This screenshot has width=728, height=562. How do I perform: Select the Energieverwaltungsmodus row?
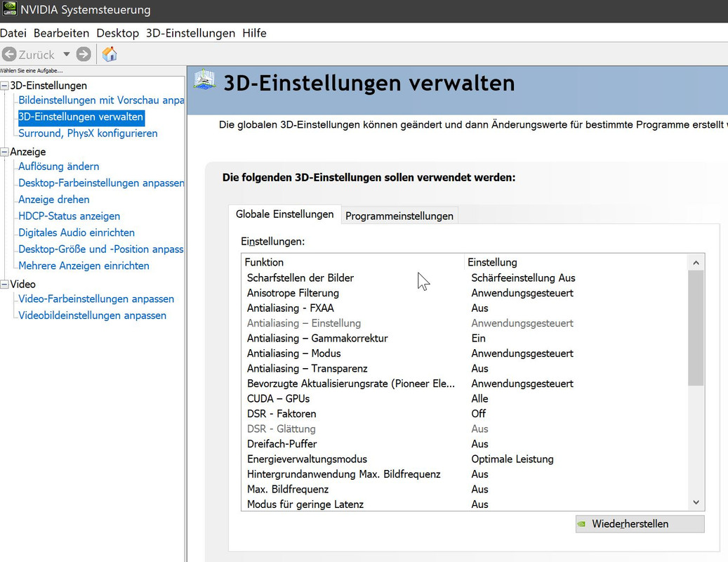pyautogui.click(x=464, y=459)
